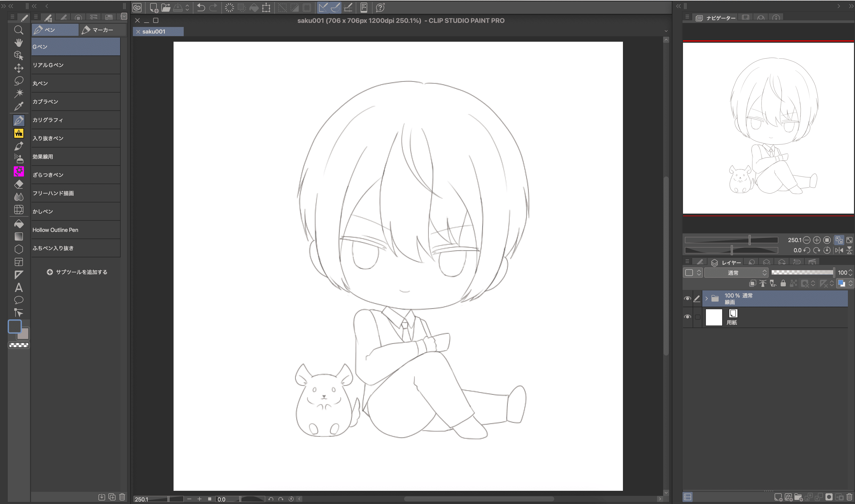
Task: Select the Hand move tool
Action: click(19, 43)
